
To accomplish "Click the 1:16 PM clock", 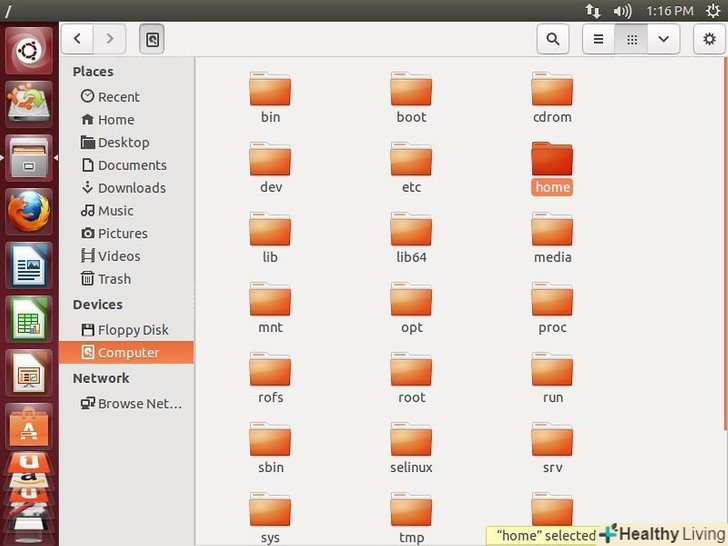I will (669, 11).
